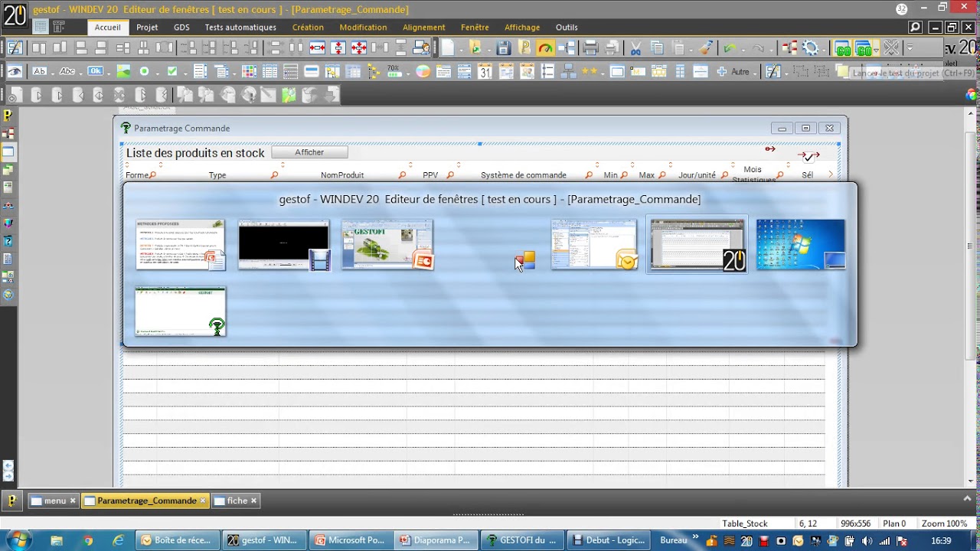The image size is (980, 551).
Task: Select the Alignement ribbon tab
Action: 423,27
